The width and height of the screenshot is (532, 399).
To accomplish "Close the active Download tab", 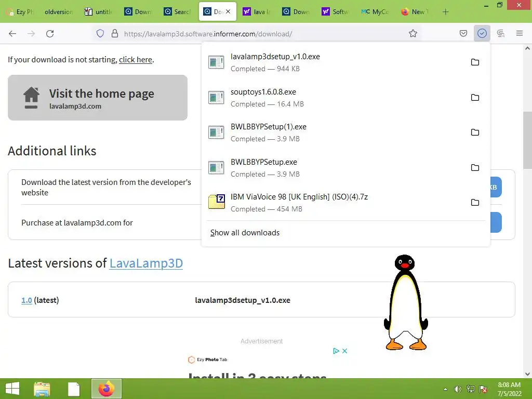I will pos(228,11).
